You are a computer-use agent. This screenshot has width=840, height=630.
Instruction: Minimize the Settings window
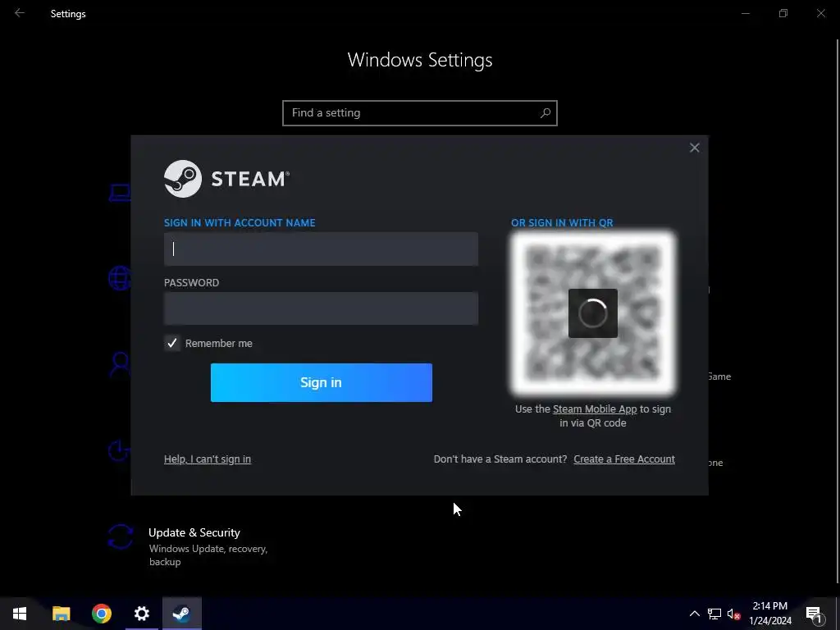745,13
